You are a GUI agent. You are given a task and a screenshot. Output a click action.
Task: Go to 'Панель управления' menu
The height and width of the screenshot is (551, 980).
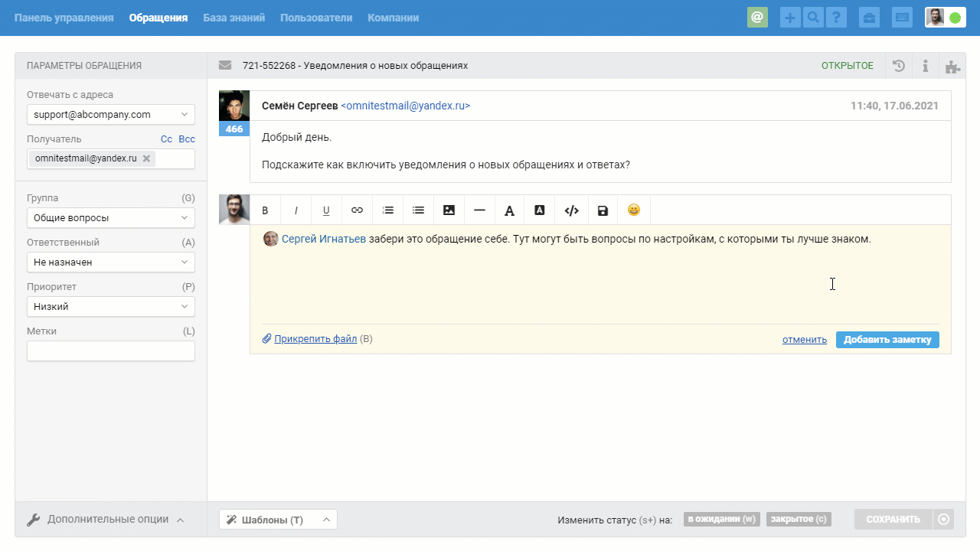[64, 18]
